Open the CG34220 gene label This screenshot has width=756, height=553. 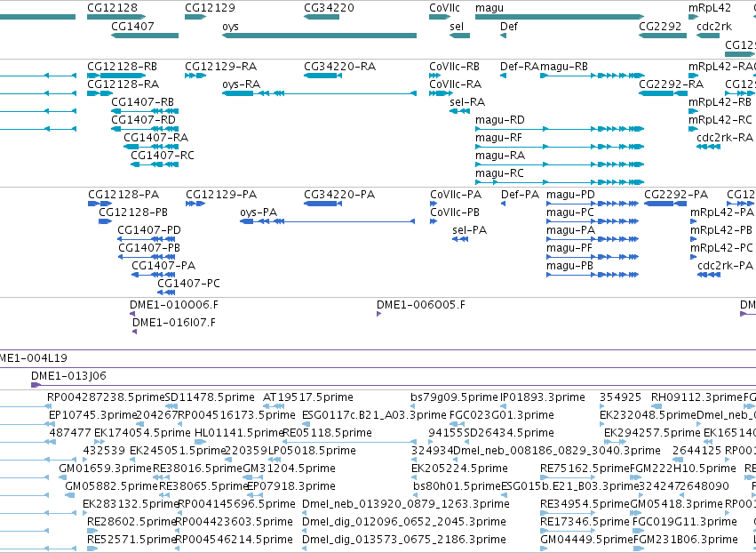point(329,8)
